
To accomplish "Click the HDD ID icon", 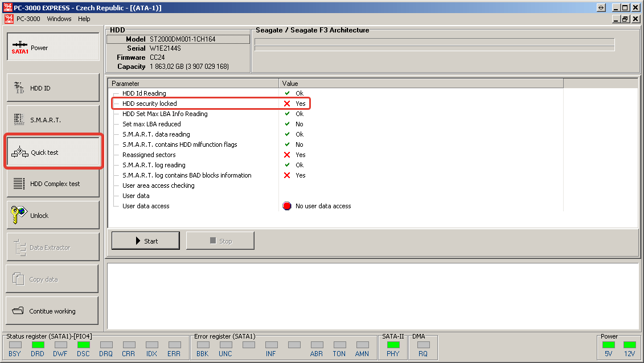I will click(19, 88).
